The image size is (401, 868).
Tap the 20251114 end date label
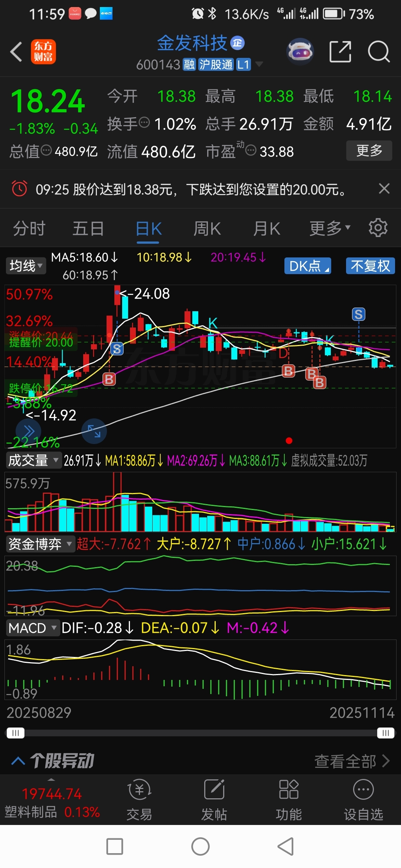point(362,713)
